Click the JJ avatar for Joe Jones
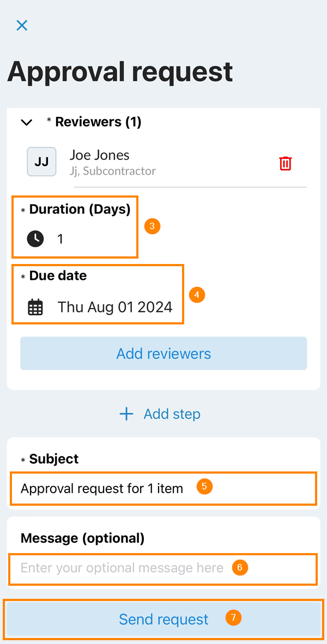 [41, 162]
